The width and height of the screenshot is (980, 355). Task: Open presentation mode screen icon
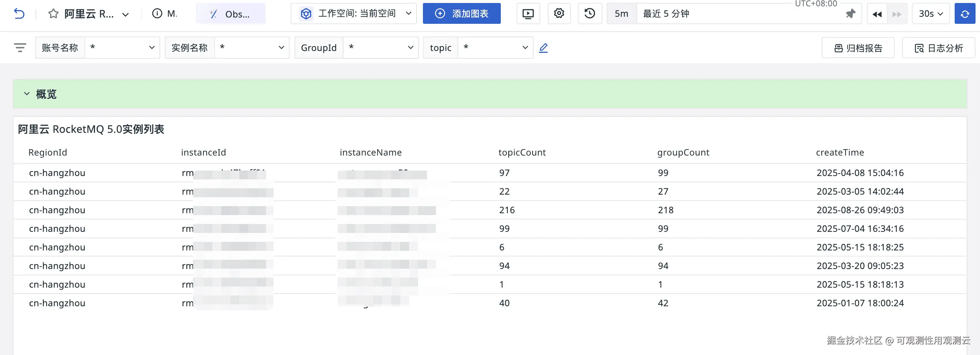point(528,14)
